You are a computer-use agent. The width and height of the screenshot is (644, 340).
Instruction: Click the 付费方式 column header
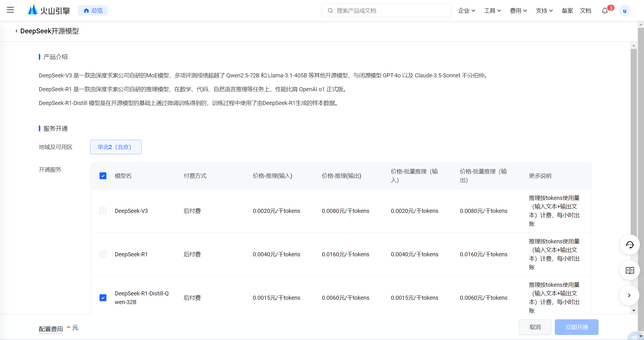click(195, 176)
